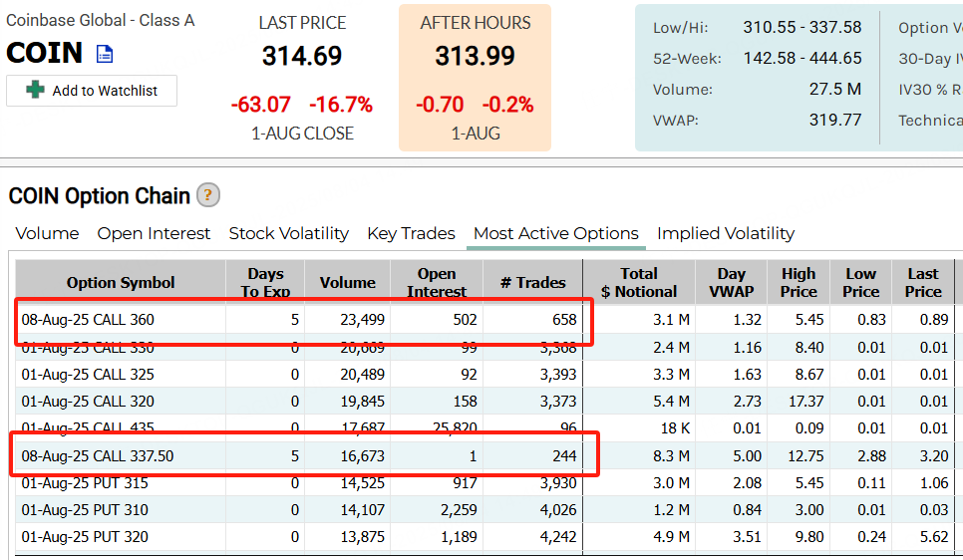963x560 pixels.
Task: Open the COIN document report icon
Action: (x=105, y=54)
